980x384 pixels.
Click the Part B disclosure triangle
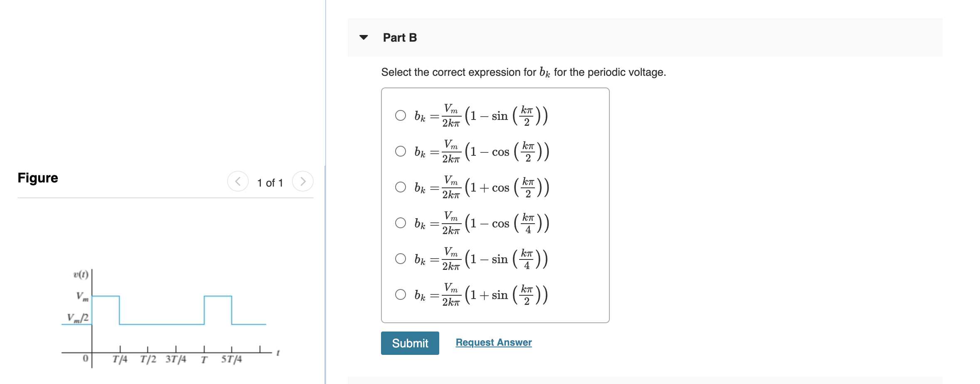364,37
